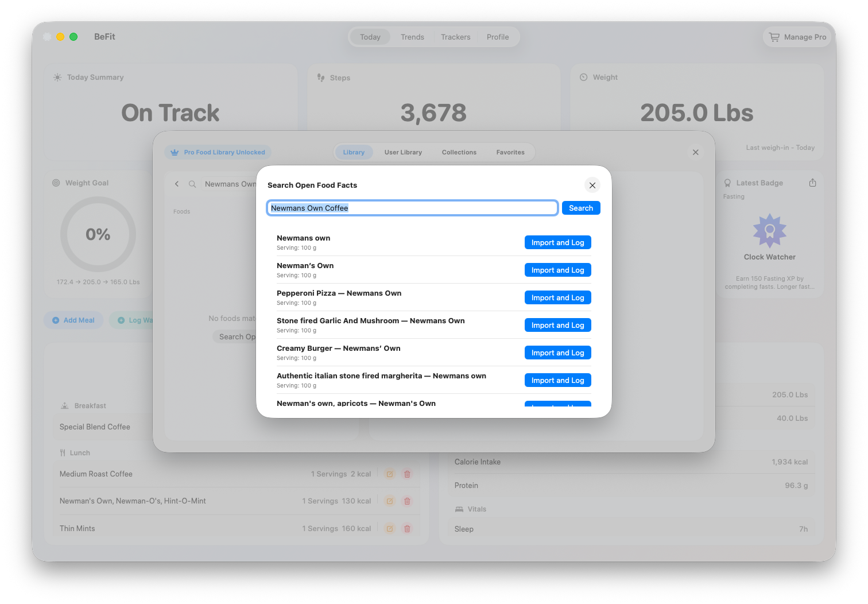Click the Clock Watcher badge icon
Image resolution: width=868 pixels, height=604 pixels.
tap(770, 231)
